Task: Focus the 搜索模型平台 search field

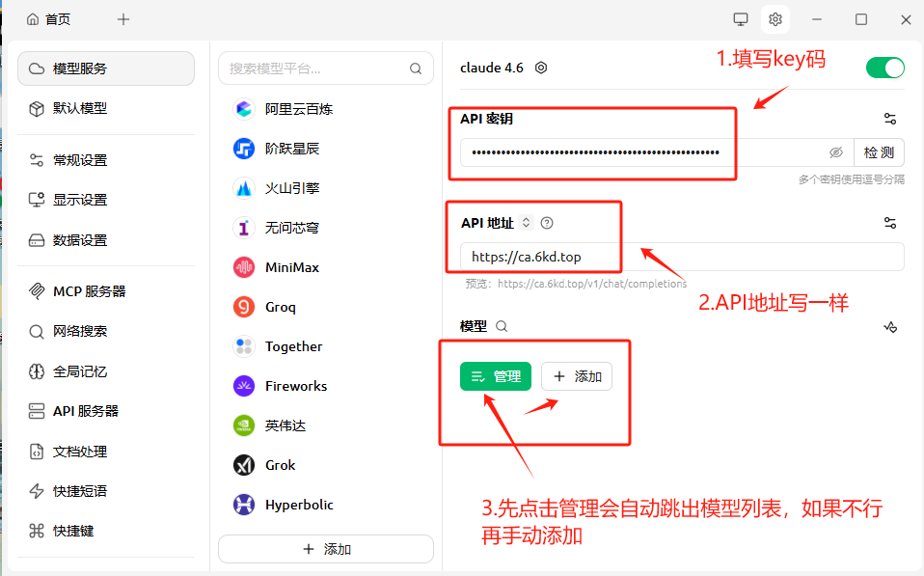Action: coord(326,69)
